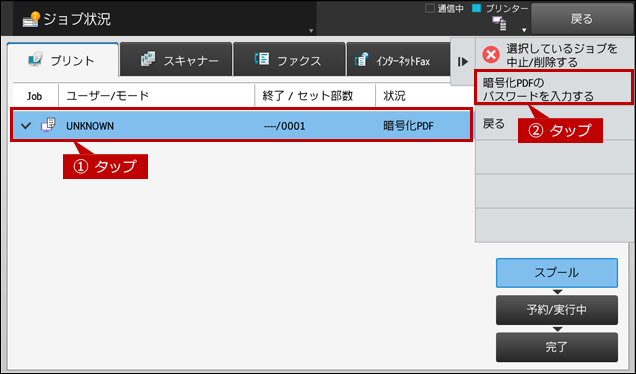Click the print job icon beside UNKNOWN
The image size is (636, 374).
point(48,125)
